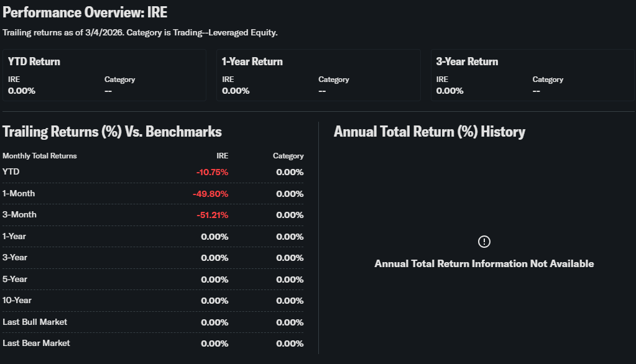Click the -10.75% YTD value for IRE
636x364 pixels.
point(212,172)
